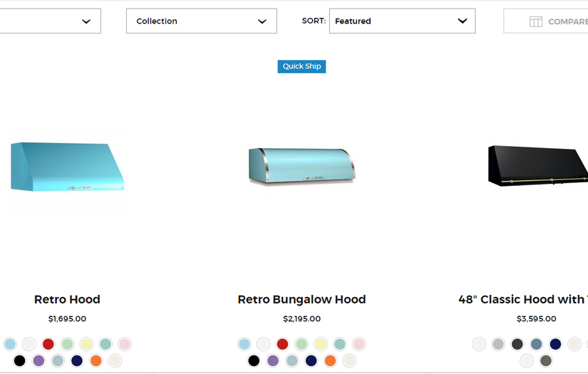Open the Retro Bungalow Hood title link
The image size is (588, 374).
tap(301, 299)
